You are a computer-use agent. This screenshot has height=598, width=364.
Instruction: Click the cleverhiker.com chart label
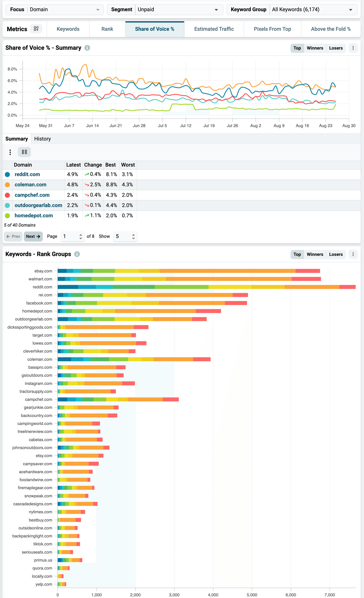point(38,351)
